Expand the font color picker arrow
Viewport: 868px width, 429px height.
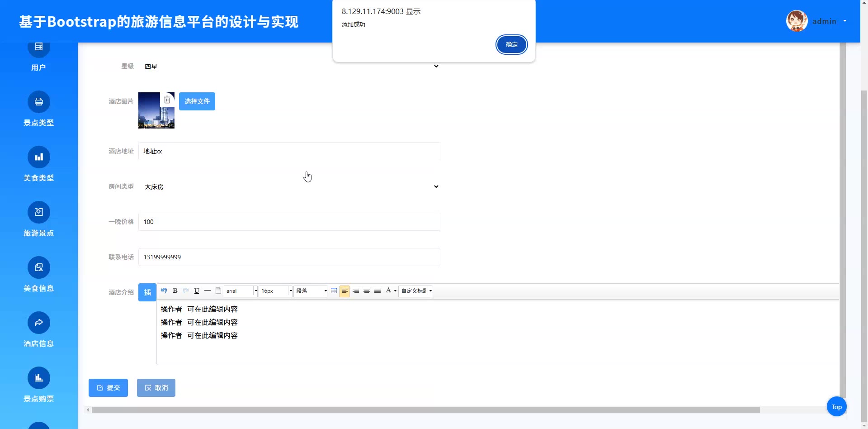point(395,291)
